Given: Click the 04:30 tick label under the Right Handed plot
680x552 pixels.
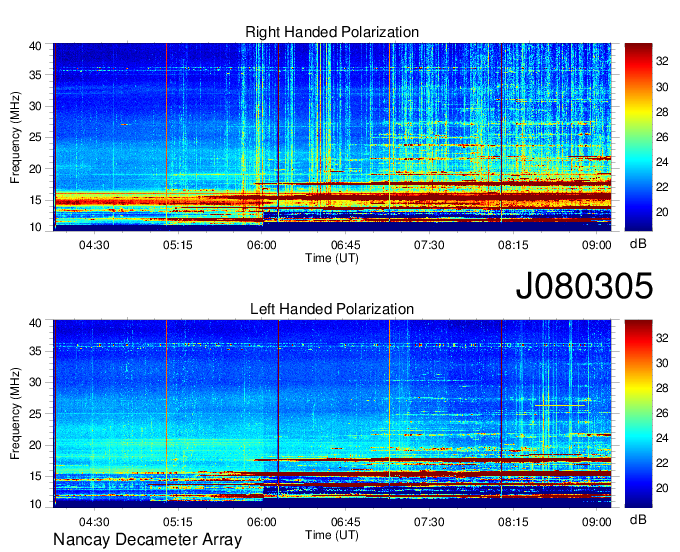Looking at the screenshot, I should tap(94, 245).
